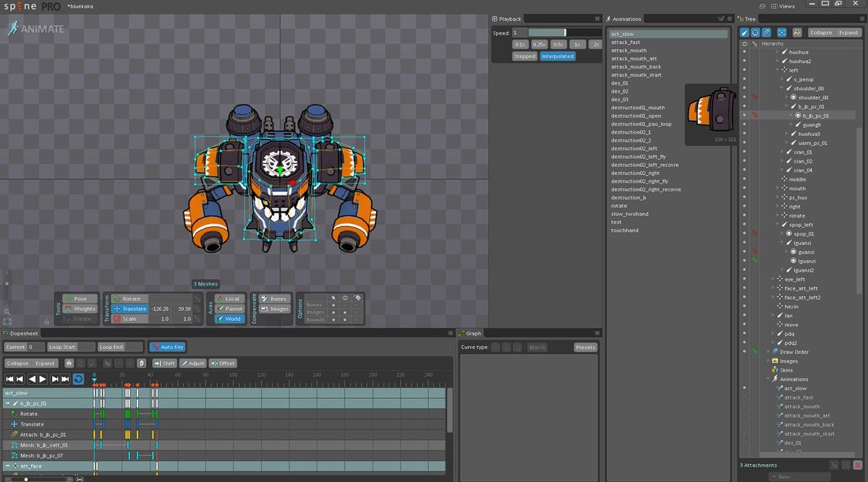The height and width of the screenshot is (482, 868).
Task: Collapse the shoulder_00 bone in tree
Action: (781, 88)
